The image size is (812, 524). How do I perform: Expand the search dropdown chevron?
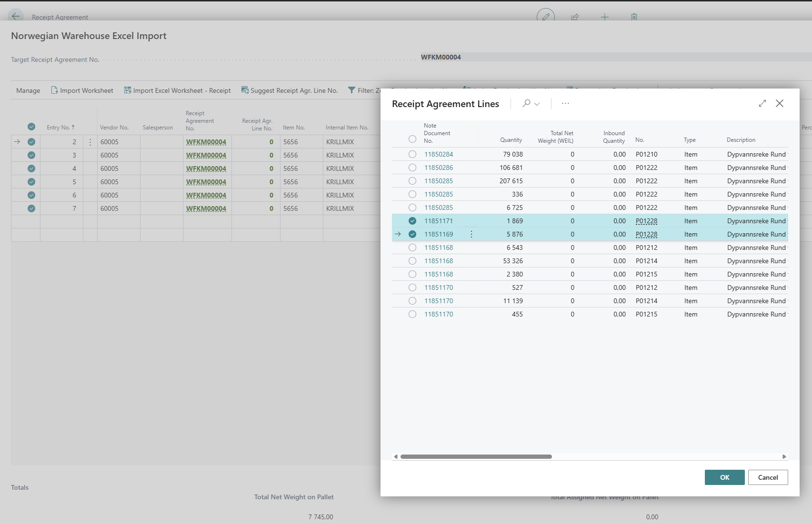[x=537, y=104]
